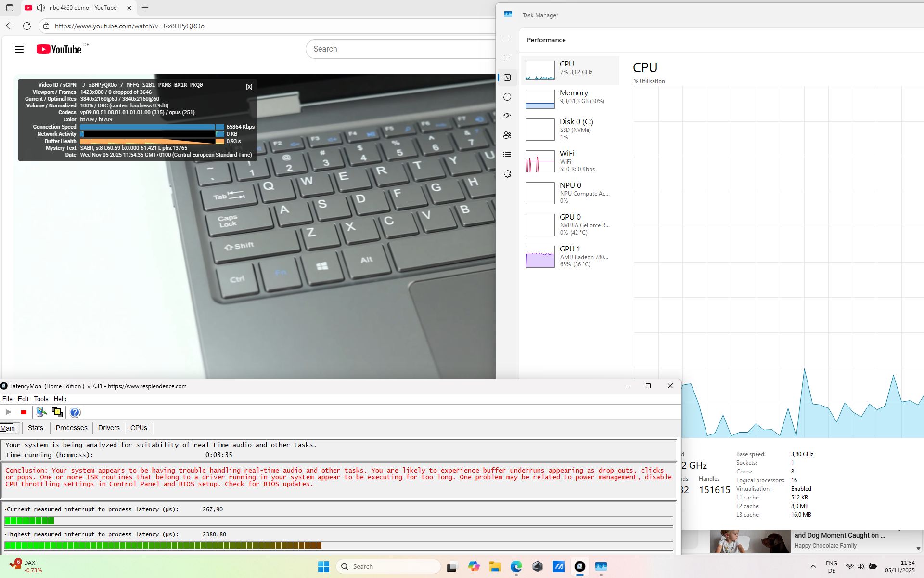Screen dimensions: 924x578
Task: Open Task Manager Services puzzle icon
Action: [x=507, y=174]
